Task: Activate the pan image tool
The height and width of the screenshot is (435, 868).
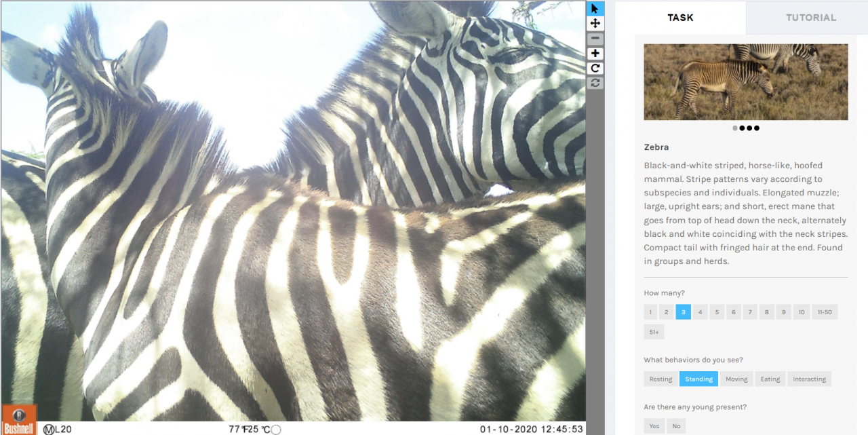Action: point(595,24)
